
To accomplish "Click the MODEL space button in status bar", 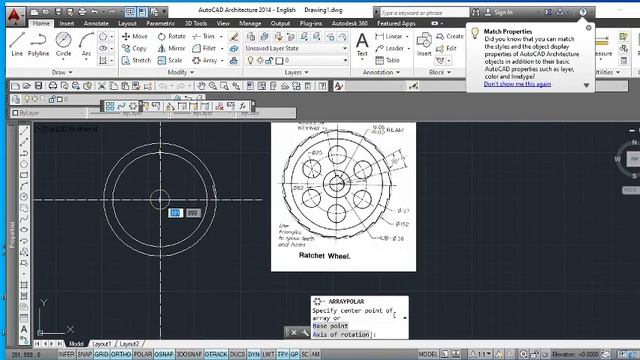I will (x=428, y=354).
